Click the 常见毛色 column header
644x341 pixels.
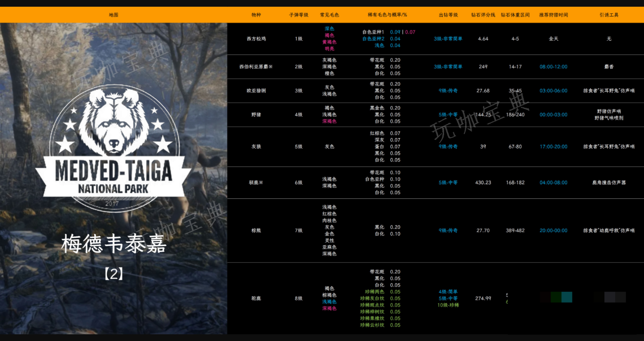(x=329, y=15)
